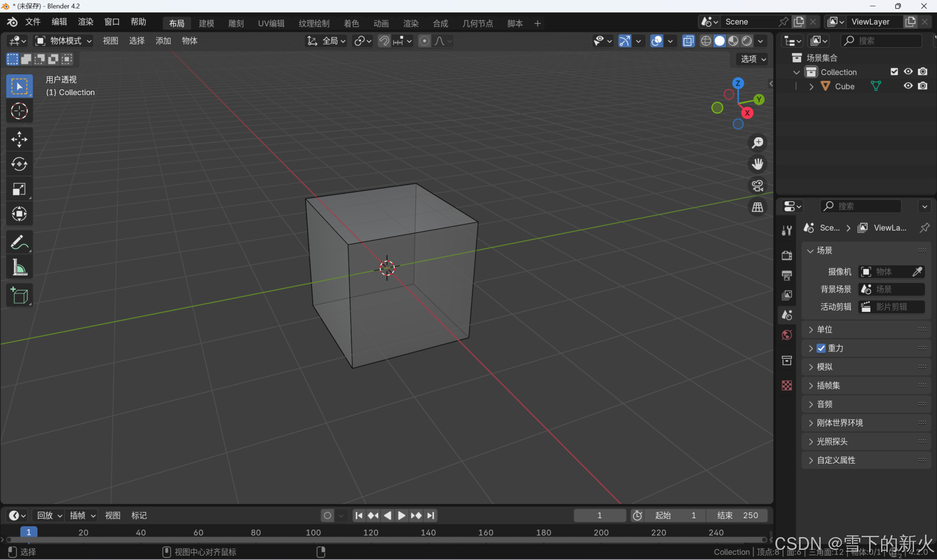
Task: Uncheck the 重力 gravity checkbox
Action: pos(821,348)
